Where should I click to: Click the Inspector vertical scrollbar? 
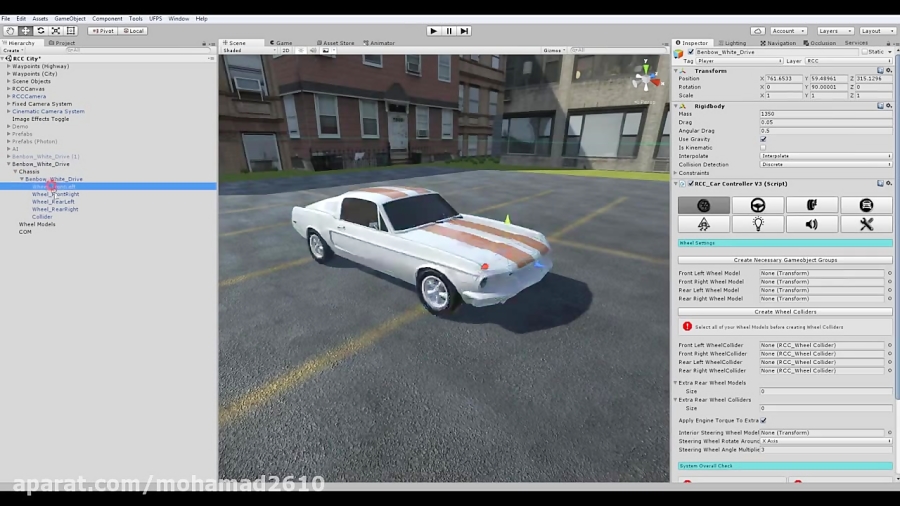point(897,229)
